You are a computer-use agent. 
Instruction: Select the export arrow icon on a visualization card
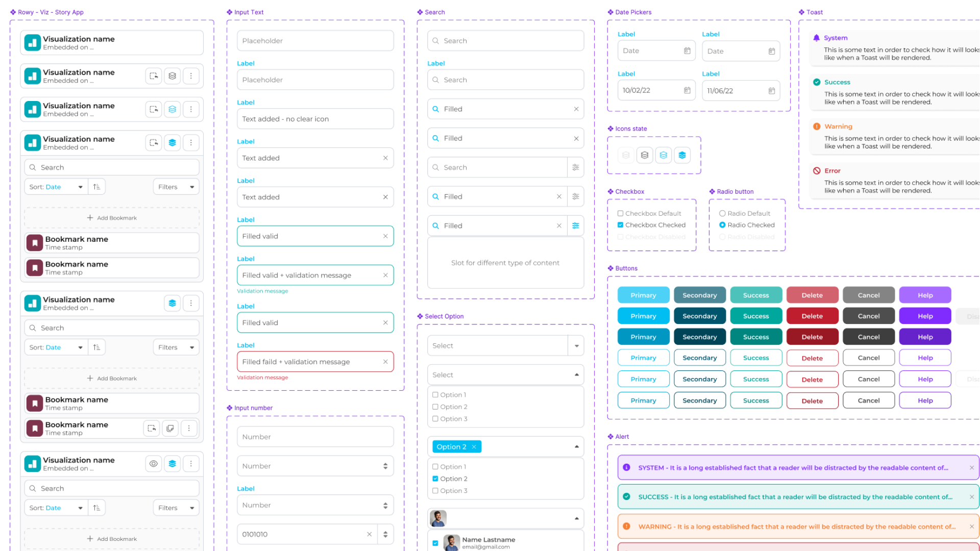tap(154, 76)
